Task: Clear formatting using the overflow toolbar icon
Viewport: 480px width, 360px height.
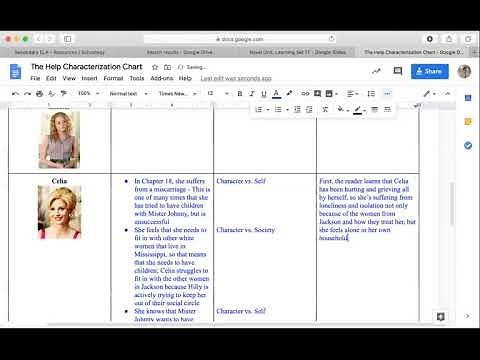Action: pos(325,109)
